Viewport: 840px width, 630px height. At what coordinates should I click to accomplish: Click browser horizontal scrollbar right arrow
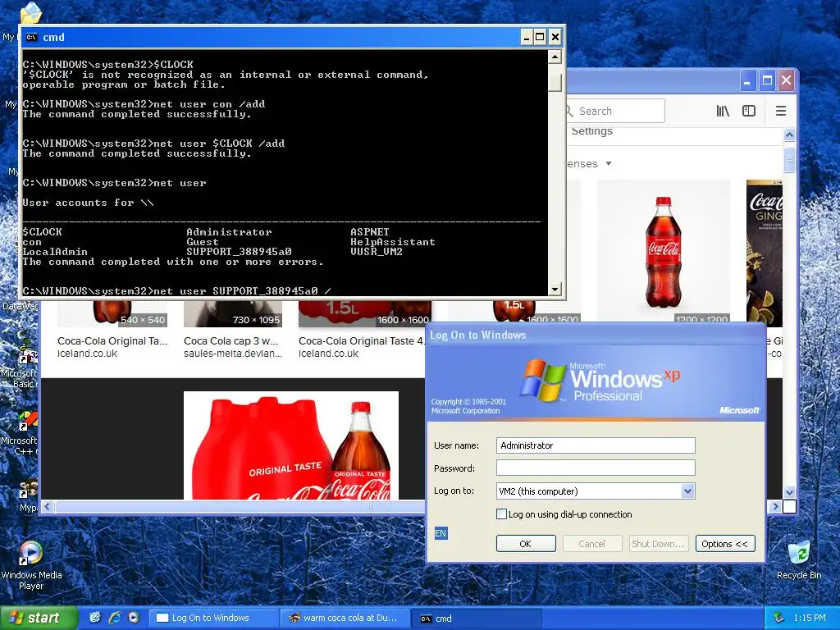(x=775, y=506)
